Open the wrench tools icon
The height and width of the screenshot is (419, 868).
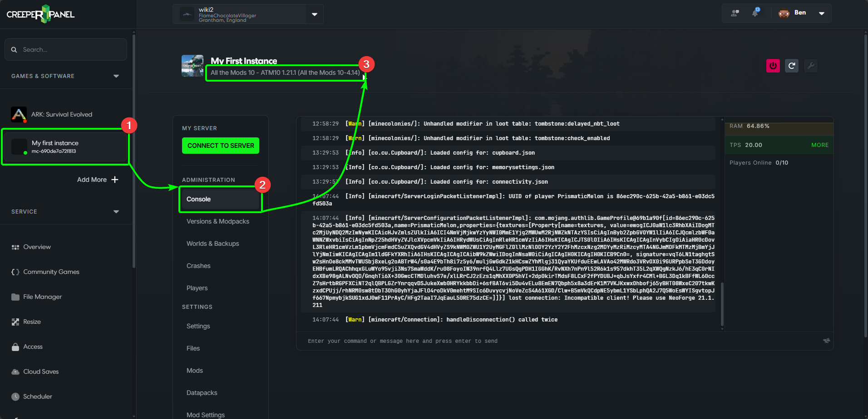(811, 66)
